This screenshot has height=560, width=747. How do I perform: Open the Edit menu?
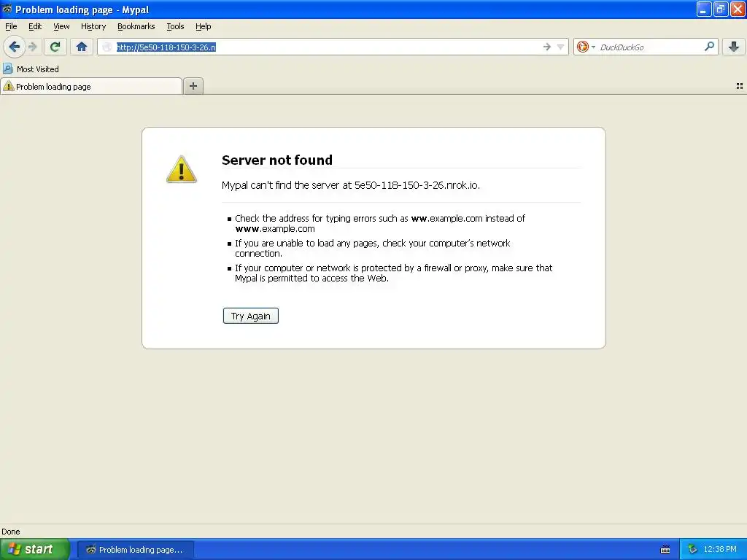(x=35, y=26)
